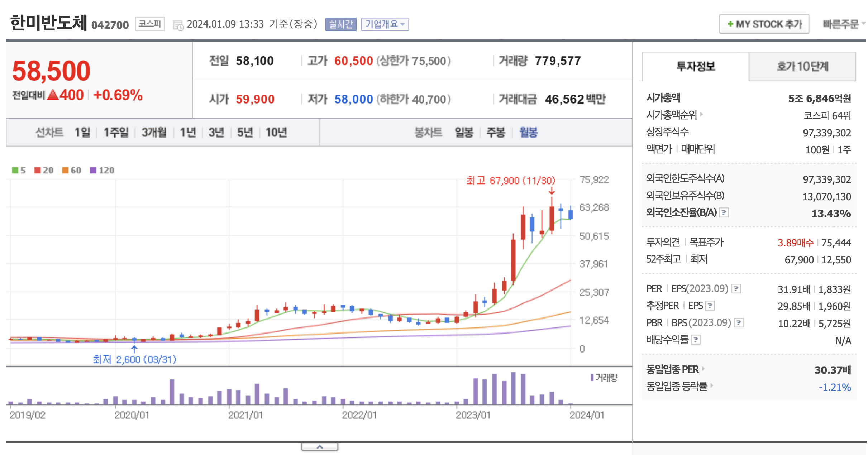Click help icon beside PER EPS(2023.09)
This screenshot has height=455, width=868.
pyautogui.click(x=736, y=289)
